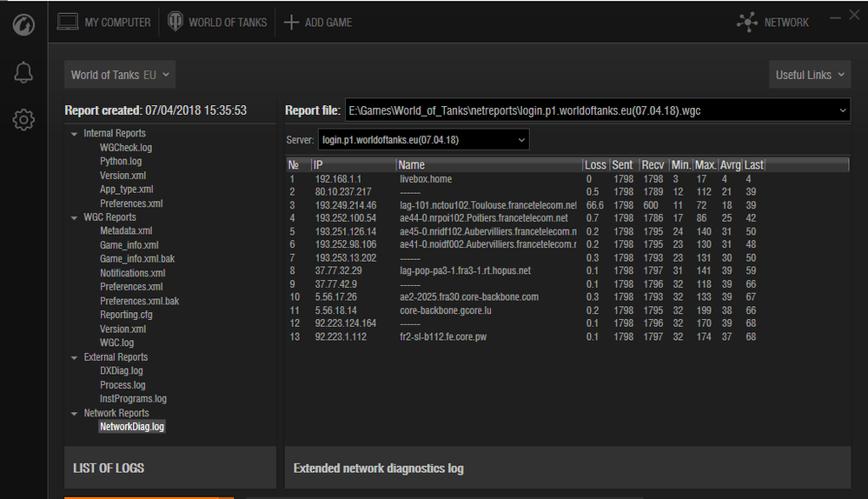Image resolution: width=868 pixels, height=499 pixels.
Task: Collapse the Internal Reports tree node
Action: pyautogui.click(x=74, y=134)
